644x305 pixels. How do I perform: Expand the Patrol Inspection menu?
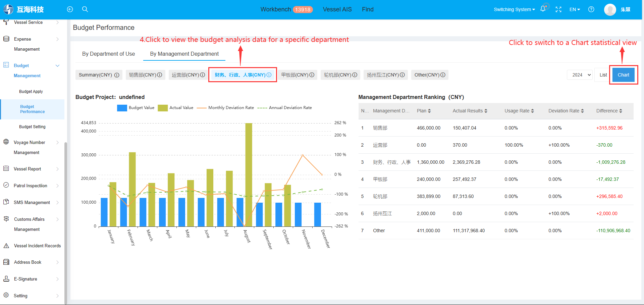click(57, 186)
